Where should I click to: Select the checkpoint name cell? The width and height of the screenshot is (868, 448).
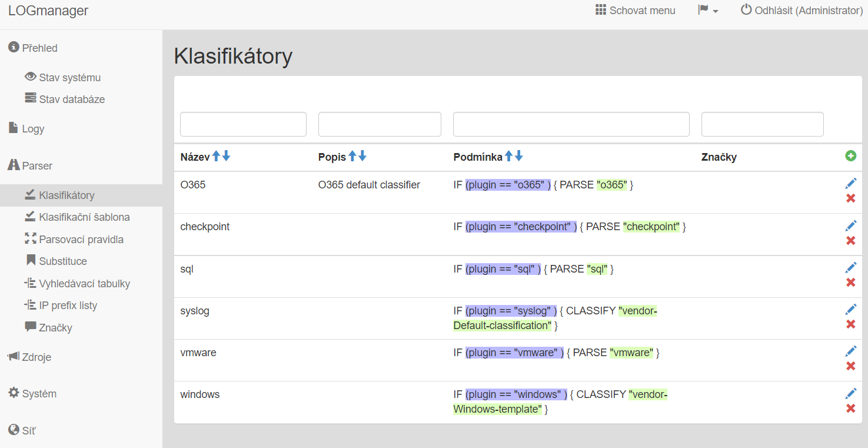[x=205, y=227]
